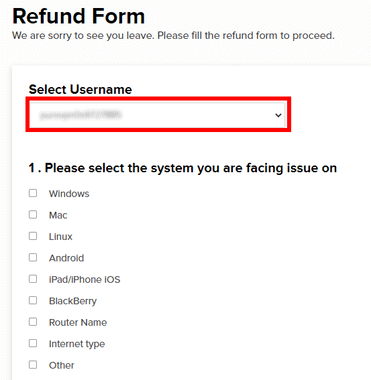Click the question one system issue heading

(183, 168)
